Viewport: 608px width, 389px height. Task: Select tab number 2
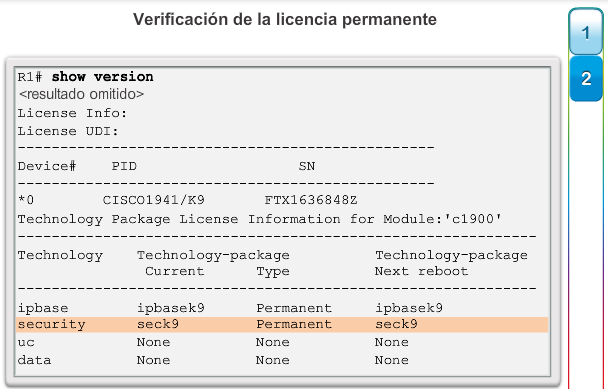point(586,79)
